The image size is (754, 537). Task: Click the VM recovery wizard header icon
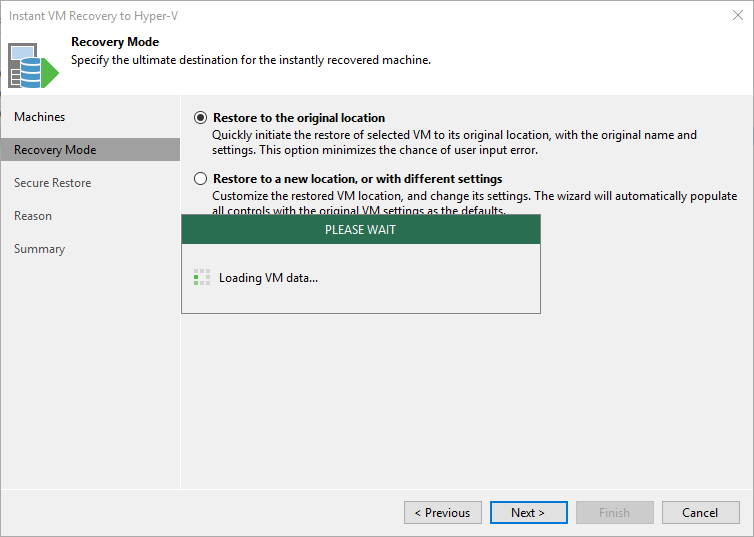coord(33,65)
